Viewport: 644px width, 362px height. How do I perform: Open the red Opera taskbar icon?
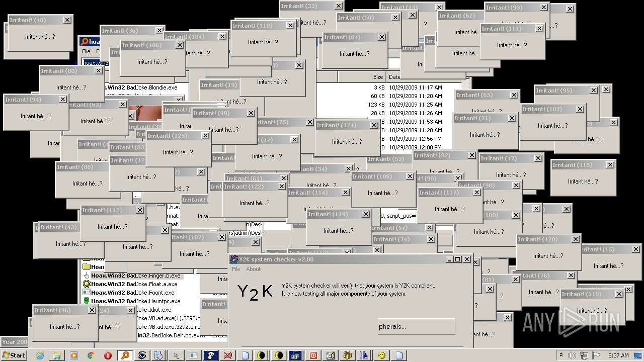(108, 355)
